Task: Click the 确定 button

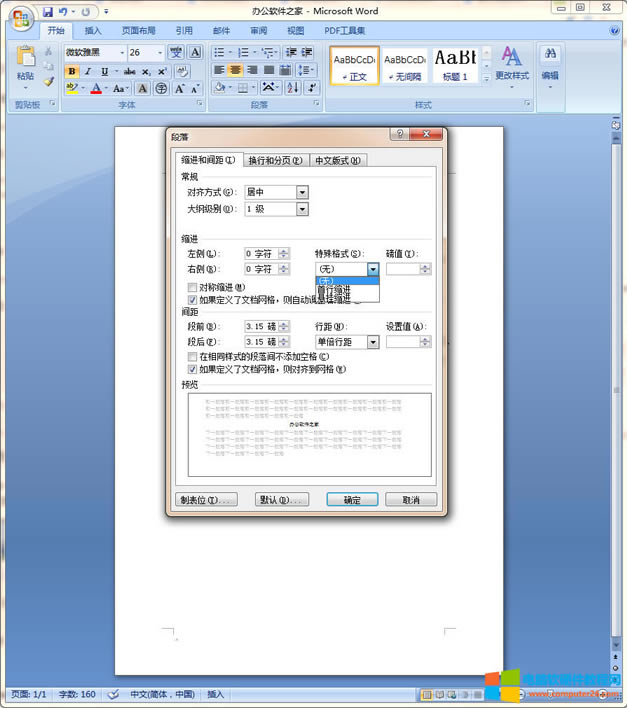Action: 352,500
